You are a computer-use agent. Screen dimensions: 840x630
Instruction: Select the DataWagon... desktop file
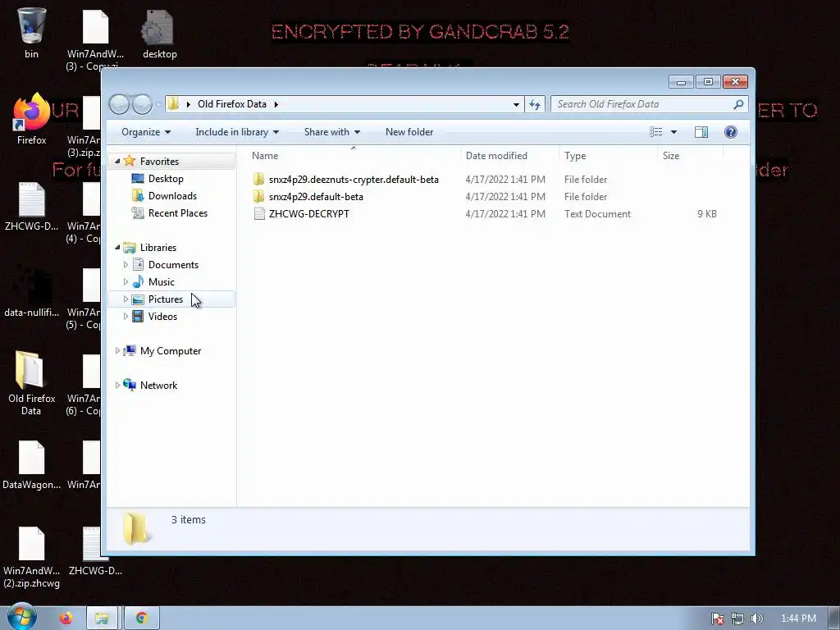point(31,464)
